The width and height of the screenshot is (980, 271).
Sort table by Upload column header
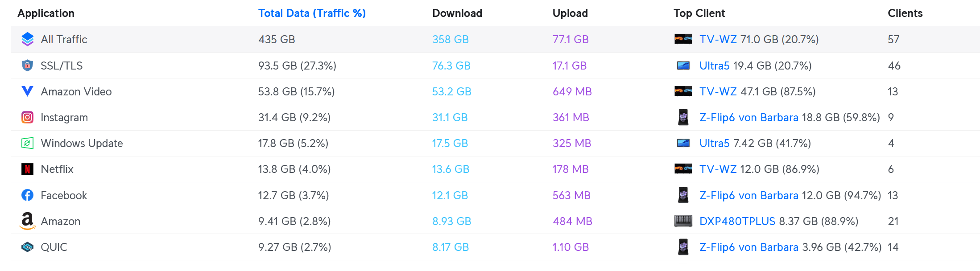[x=570, y=13]
